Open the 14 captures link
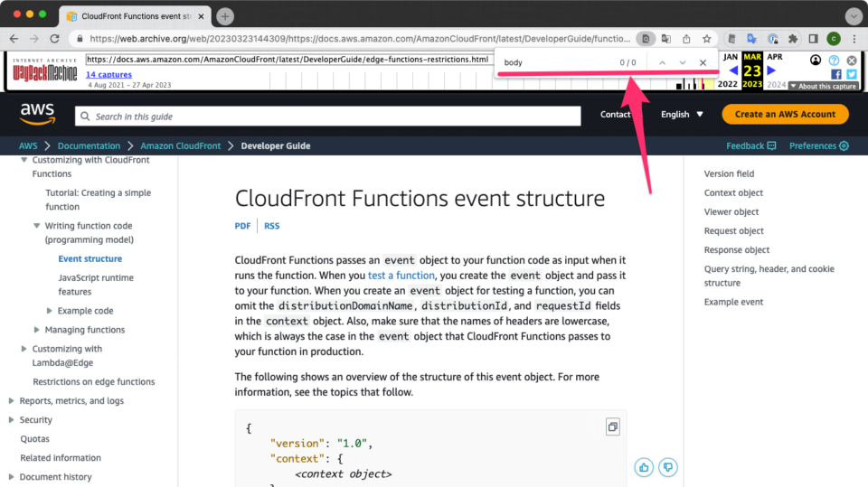868x487 pixels. click(108, 74)
